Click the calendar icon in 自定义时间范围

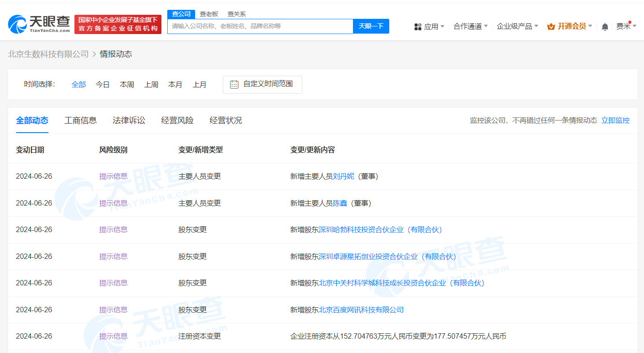point(233,84)
